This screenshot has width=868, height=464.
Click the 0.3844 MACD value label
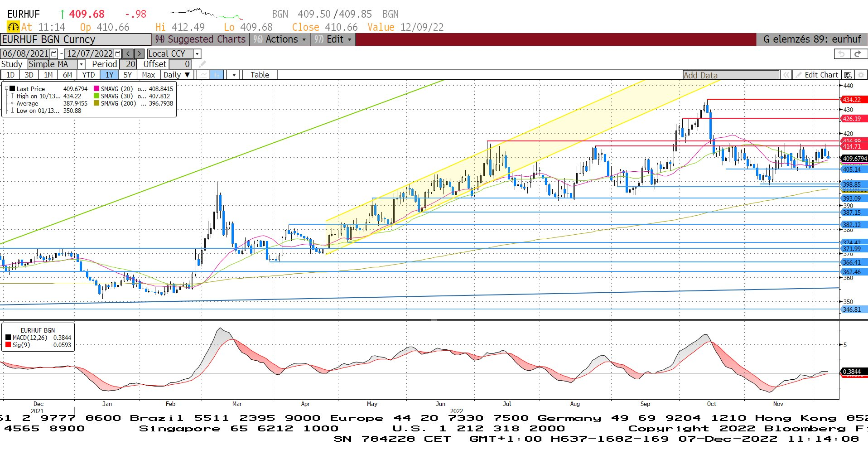pyautogui.click(x=854, y=372)
